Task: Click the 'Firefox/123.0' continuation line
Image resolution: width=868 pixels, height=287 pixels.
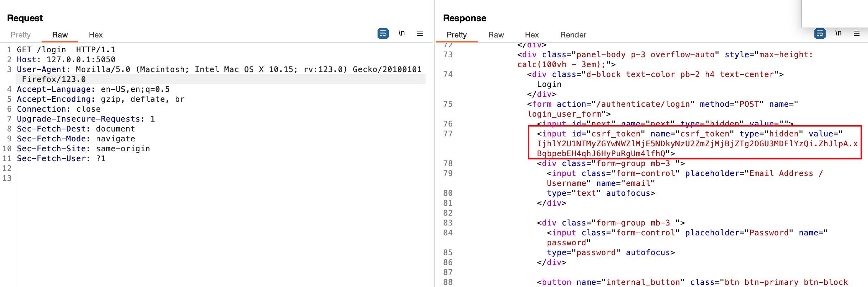Action: pyautogui.click(x=54, y=80)
